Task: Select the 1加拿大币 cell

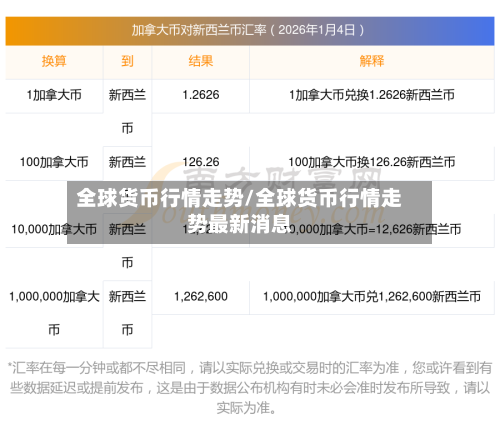Action: tap(54, 95)
